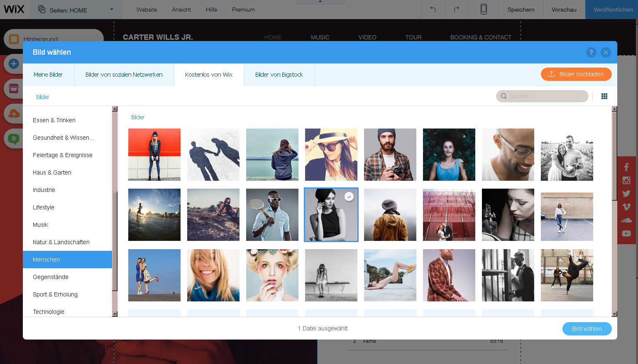Image resolution: width=638 pixels, height=364 pixels.
Task: Confirm with the Bild wählen button
Action: [587, 329]
